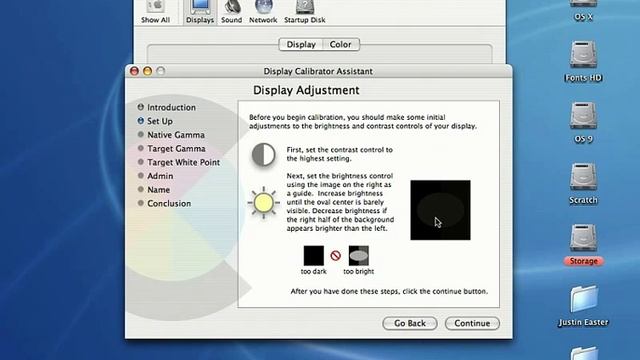This screenshot has height=360, width=640.
Task: Click the Display Adjustment heading
Action: coord(306,90)
